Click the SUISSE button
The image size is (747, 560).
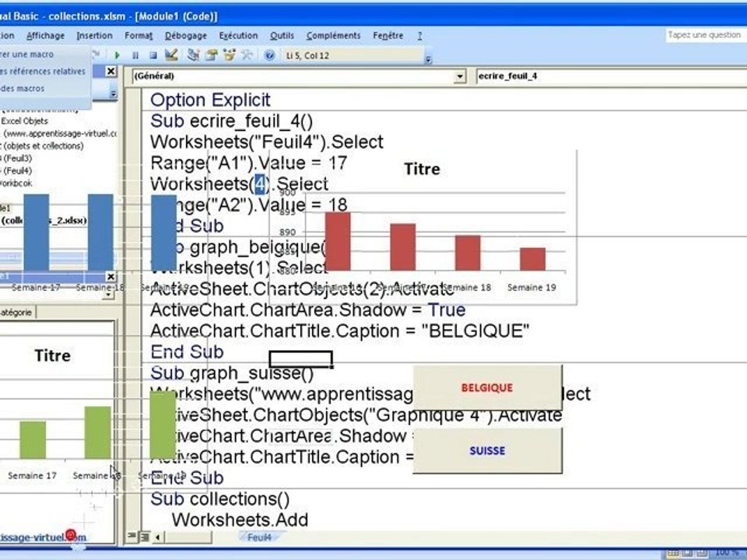point(487,450)
